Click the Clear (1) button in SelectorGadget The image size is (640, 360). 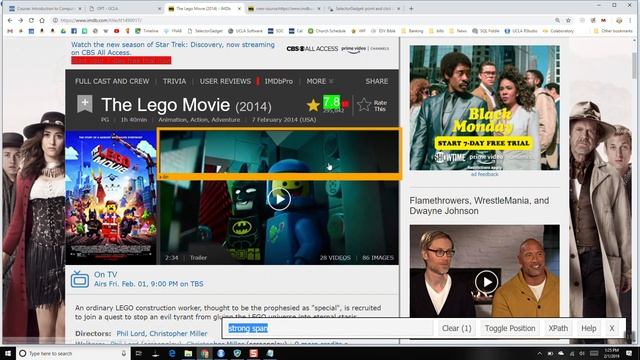456,328
